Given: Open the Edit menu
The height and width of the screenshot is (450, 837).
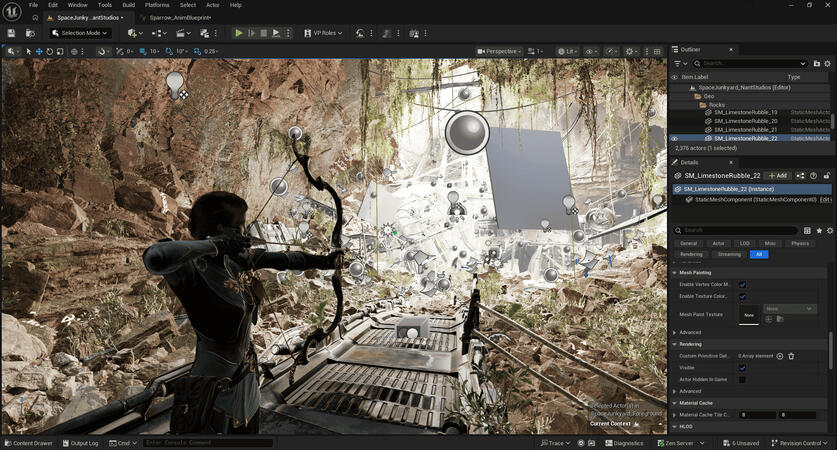Looking at the screenshot, I should [x=53, y=5].
